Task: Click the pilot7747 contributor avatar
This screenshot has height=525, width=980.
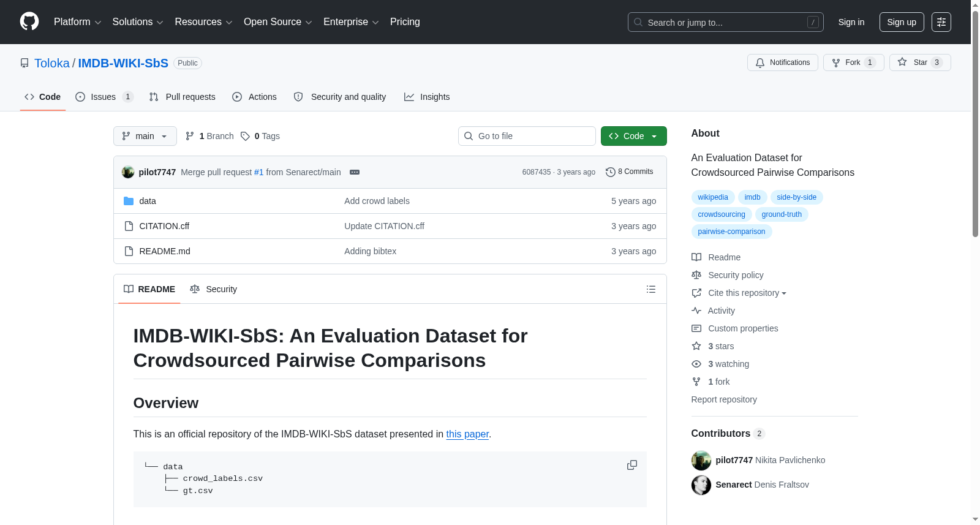Action: 701,460
